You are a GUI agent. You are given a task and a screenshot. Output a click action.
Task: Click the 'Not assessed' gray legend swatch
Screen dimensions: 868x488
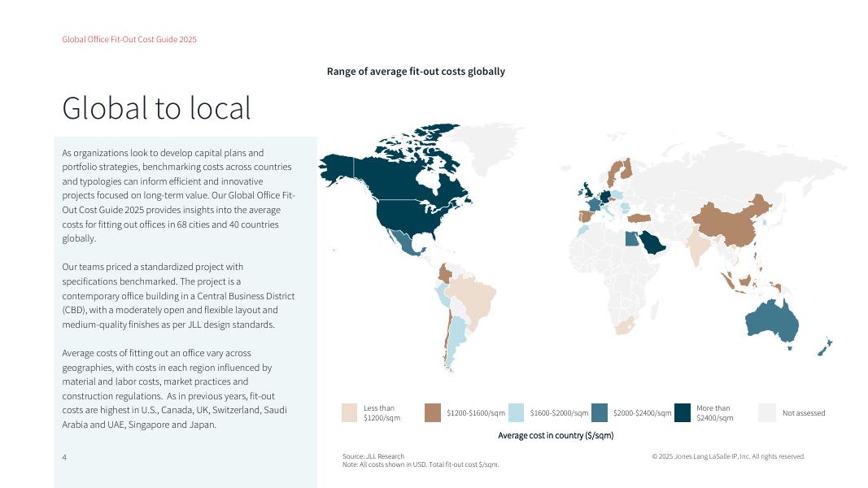(x=766, y=412)
